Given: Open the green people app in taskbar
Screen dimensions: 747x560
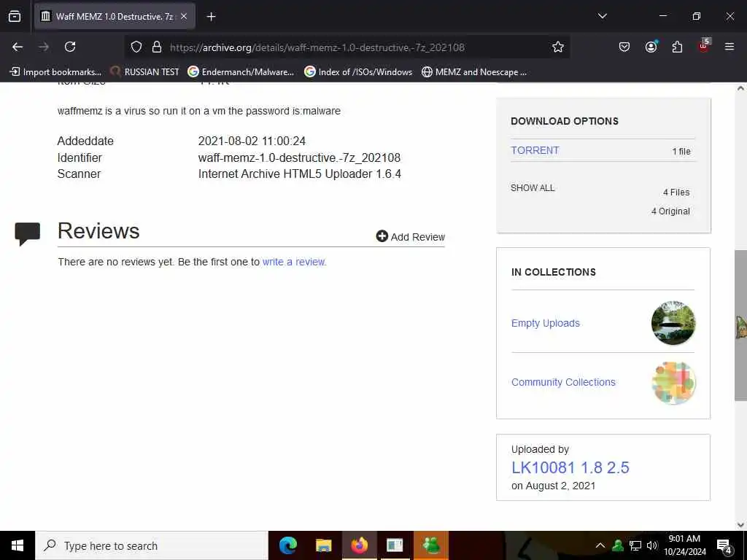Looking at the screenshot, I should [431, 545].
